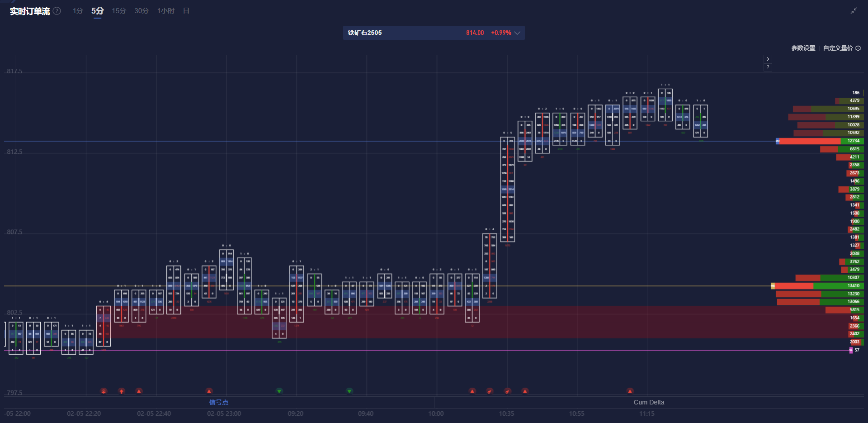The height and width of the screenshot is (423, 868).
Task: Click the blue VH tag on the 12734 bar
Action: pos(778,141)
